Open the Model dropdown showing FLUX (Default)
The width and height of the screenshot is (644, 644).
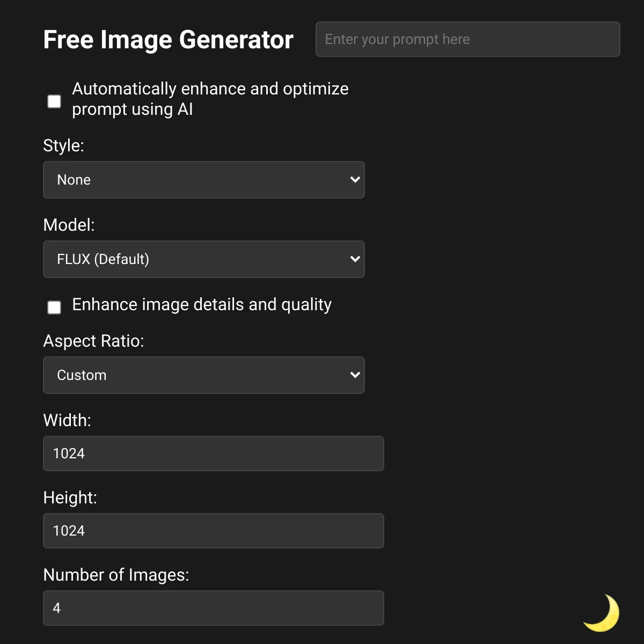(x=204, y=259)
